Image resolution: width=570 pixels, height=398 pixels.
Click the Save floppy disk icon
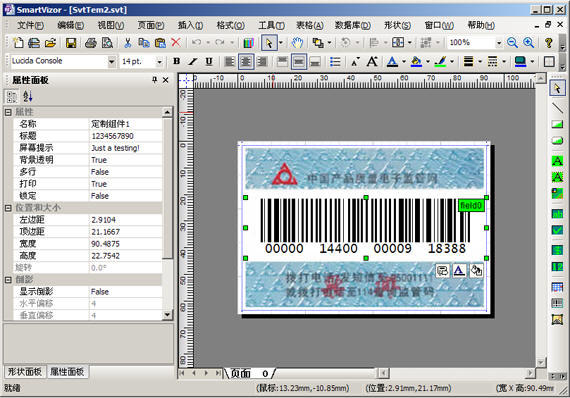71,43
